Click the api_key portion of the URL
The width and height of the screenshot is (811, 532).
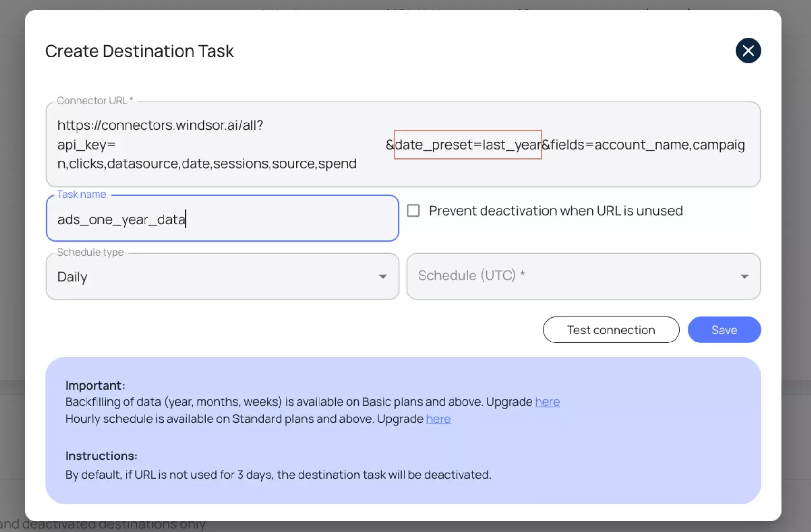(86, 144)
